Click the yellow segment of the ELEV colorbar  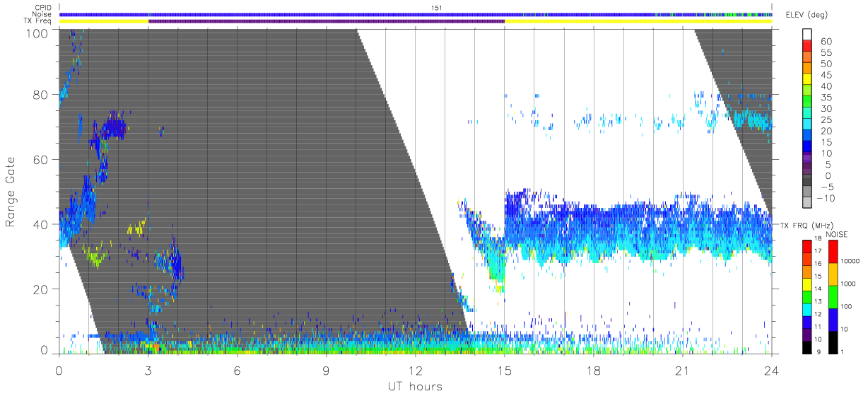click(x=807, y=79)
